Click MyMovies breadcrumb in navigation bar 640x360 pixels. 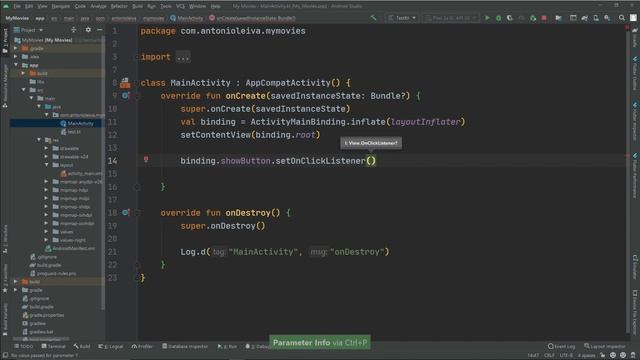click(17, 18)
